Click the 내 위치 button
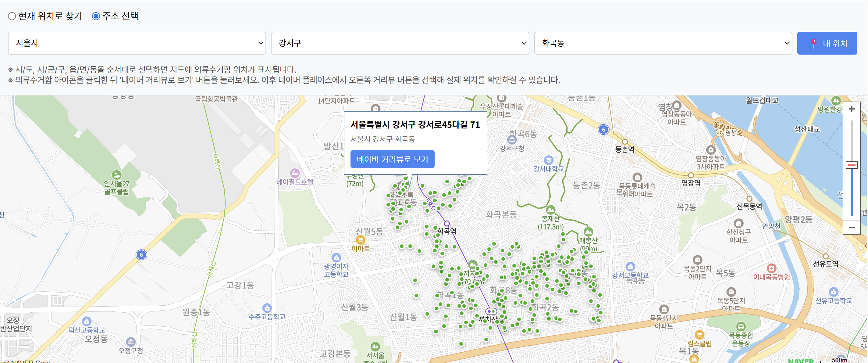This screenshot has height=363, width=868. click(827, 43)
